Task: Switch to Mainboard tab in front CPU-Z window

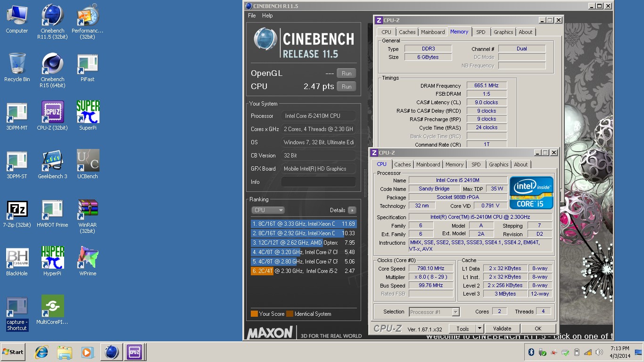Action: (x=428, y=165)
